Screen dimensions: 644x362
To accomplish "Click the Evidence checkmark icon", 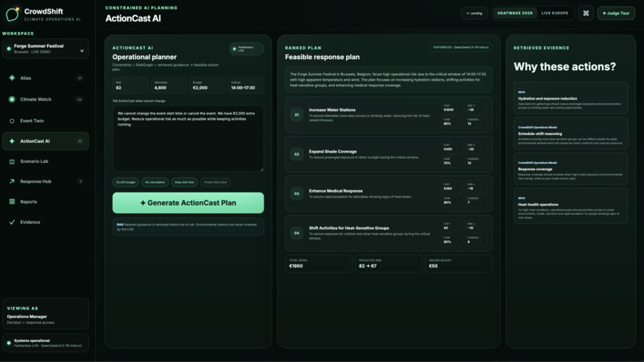I will point(12,222).
